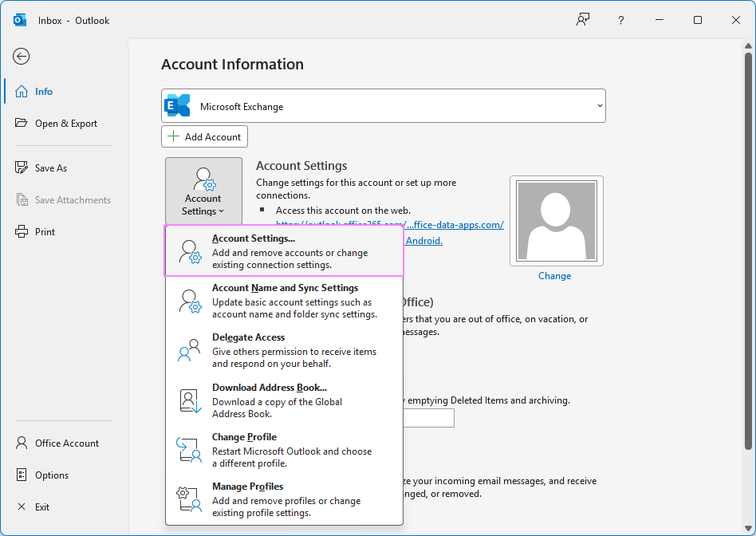Click the vertical scrollbar thumb
This screenshot has width=756, height=536.
748,251
